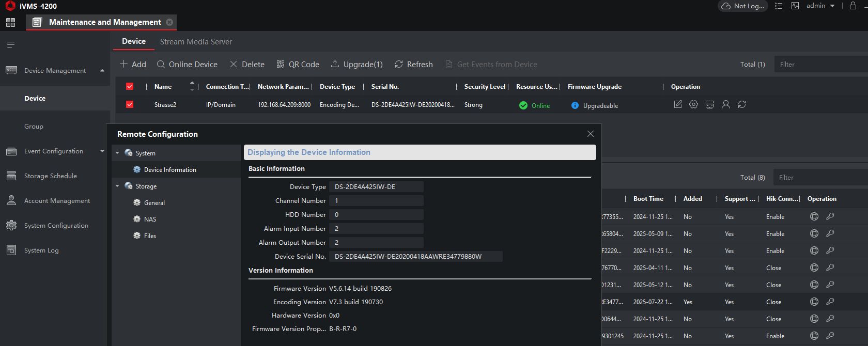Click the lock icon in title bar
This screenshot has height=346, width=868.
853,6
